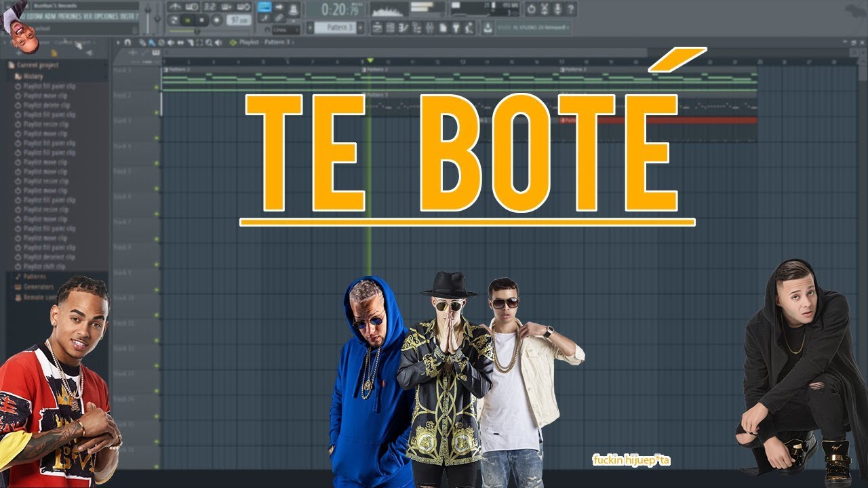Enable wait for input to start playing
868x488 pixels.
[x=192, y=7]
